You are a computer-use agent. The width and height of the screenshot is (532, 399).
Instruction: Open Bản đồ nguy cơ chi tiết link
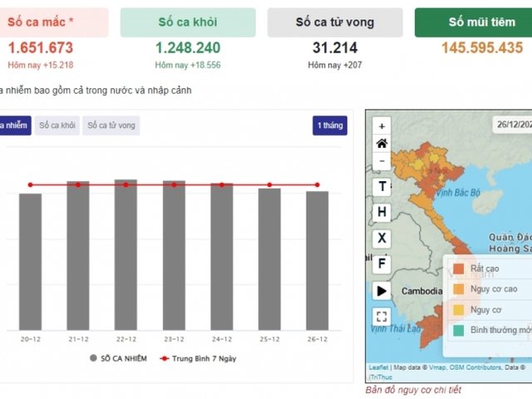[x=413, y=390]
